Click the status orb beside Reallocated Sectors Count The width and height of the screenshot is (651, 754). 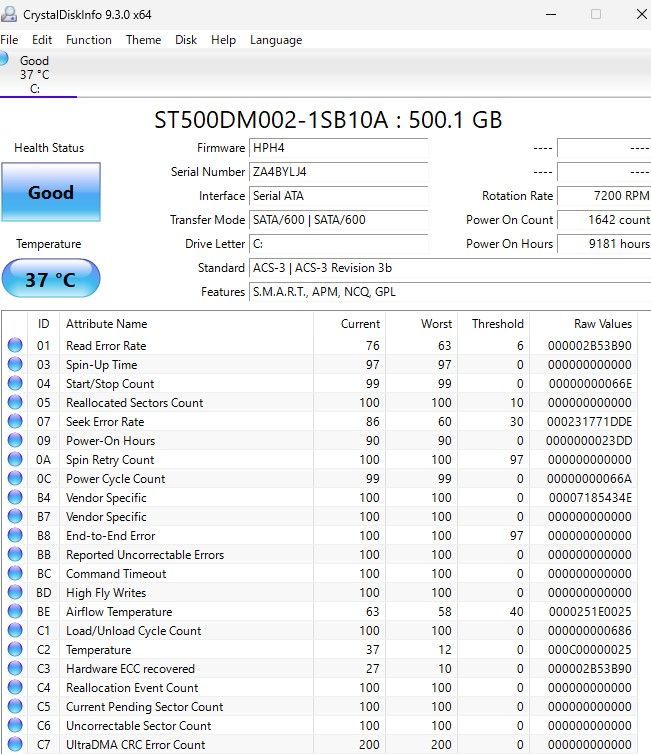[15, 403]
